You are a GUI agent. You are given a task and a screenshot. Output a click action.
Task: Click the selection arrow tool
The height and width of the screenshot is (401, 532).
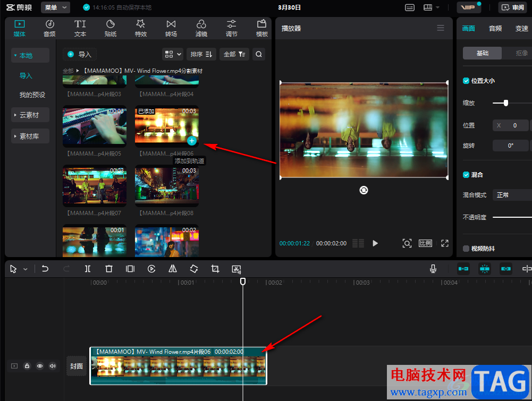point(13,269)
